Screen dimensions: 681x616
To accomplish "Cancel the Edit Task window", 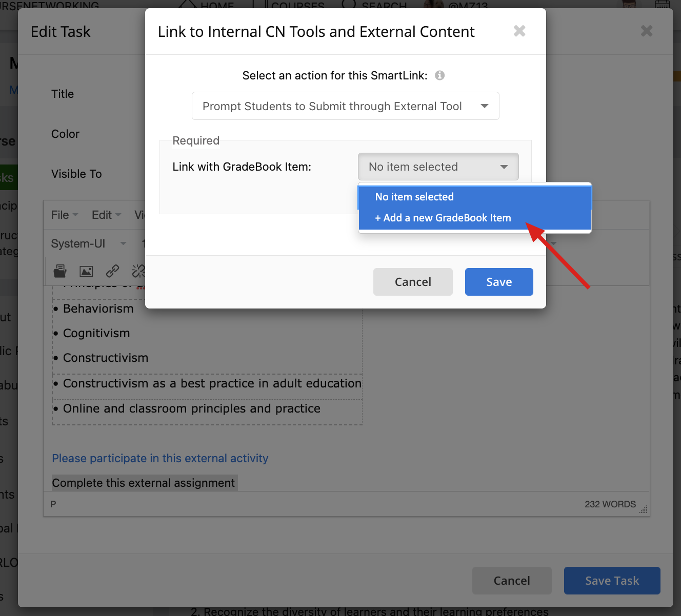I will coord(512,581).
